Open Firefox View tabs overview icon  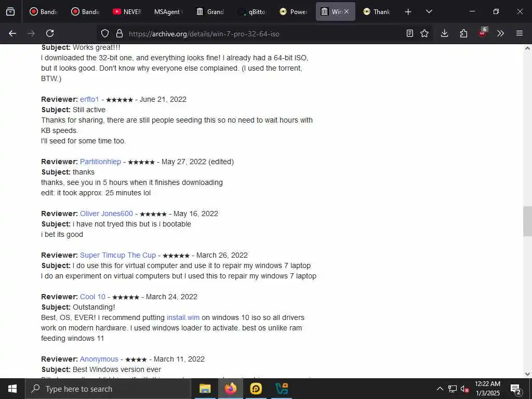click(10, 11)
